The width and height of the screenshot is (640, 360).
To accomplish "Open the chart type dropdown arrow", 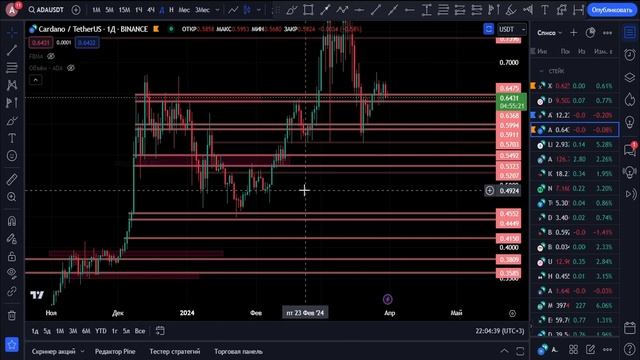I will 259,10.
